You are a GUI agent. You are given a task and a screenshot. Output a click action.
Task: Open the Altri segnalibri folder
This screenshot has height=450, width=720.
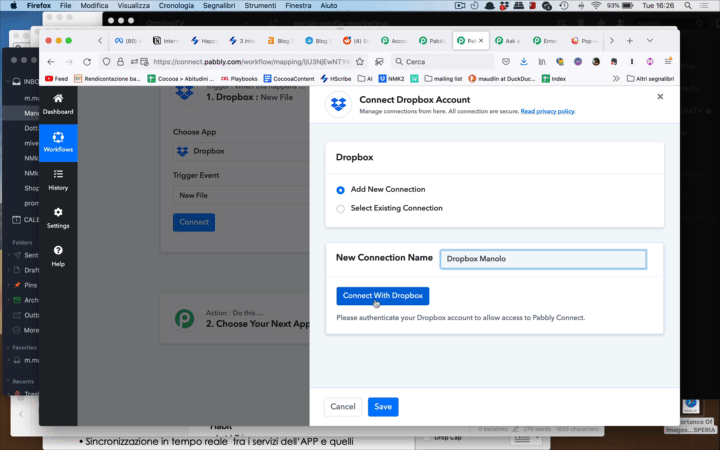tap(650, 79)
